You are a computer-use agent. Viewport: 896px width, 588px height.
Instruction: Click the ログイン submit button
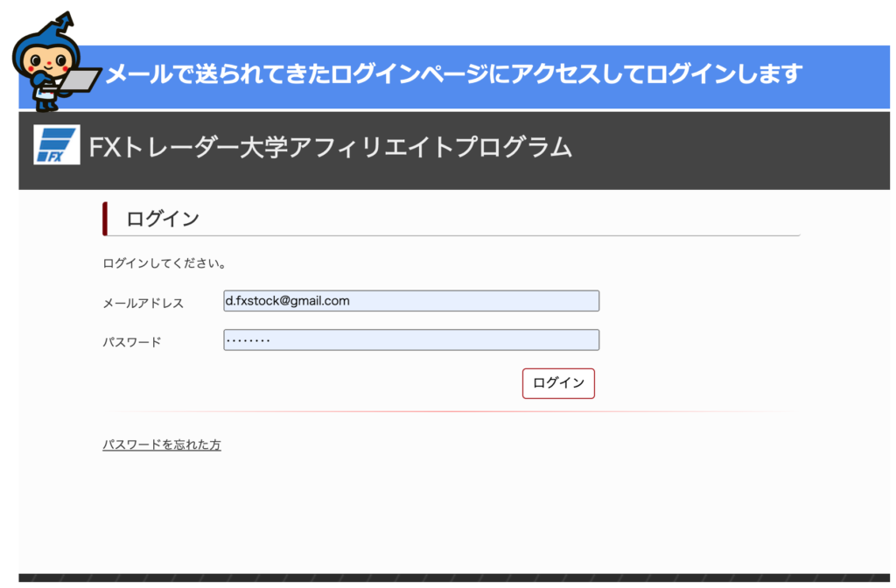click(558, 383)
